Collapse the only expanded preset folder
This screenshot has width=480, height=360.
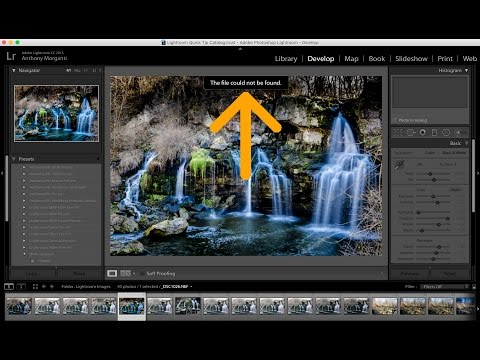click(24, 254)
